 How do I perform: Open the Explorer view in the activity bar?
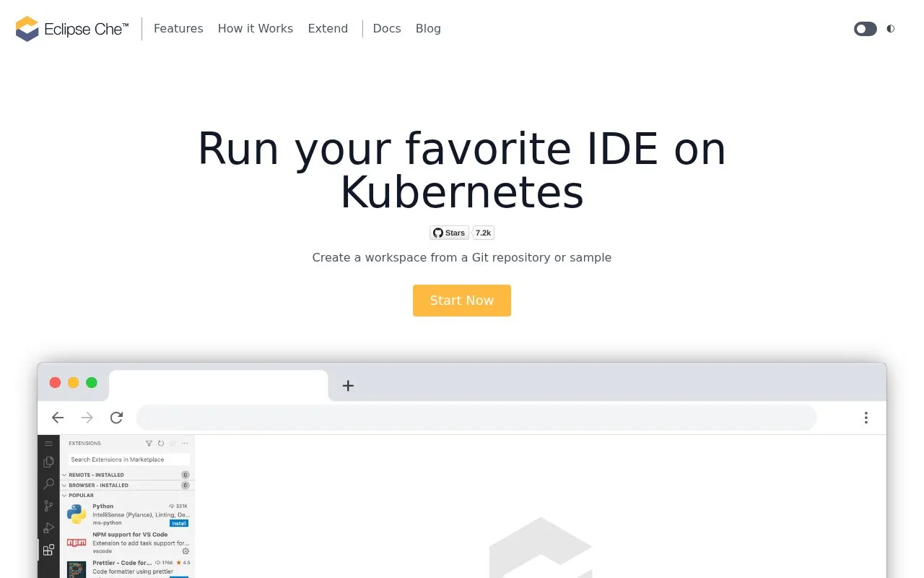tap(48, 462)
